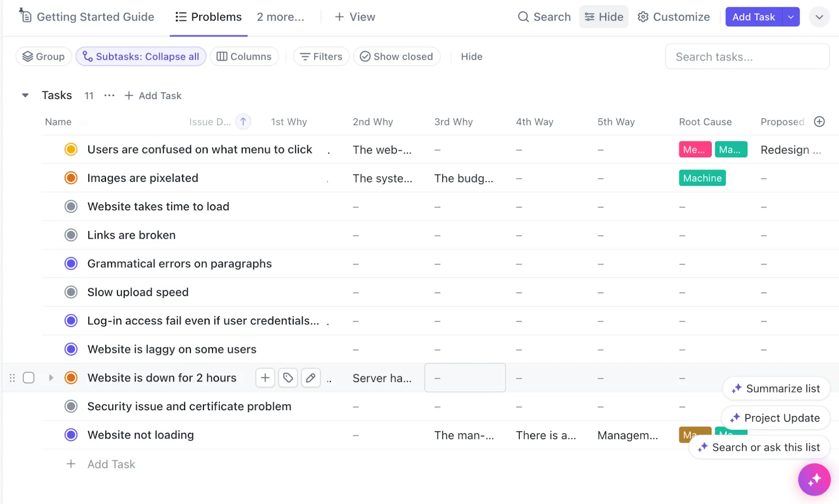Click status icon of Slow upload speed

click(x=71, y=292)
